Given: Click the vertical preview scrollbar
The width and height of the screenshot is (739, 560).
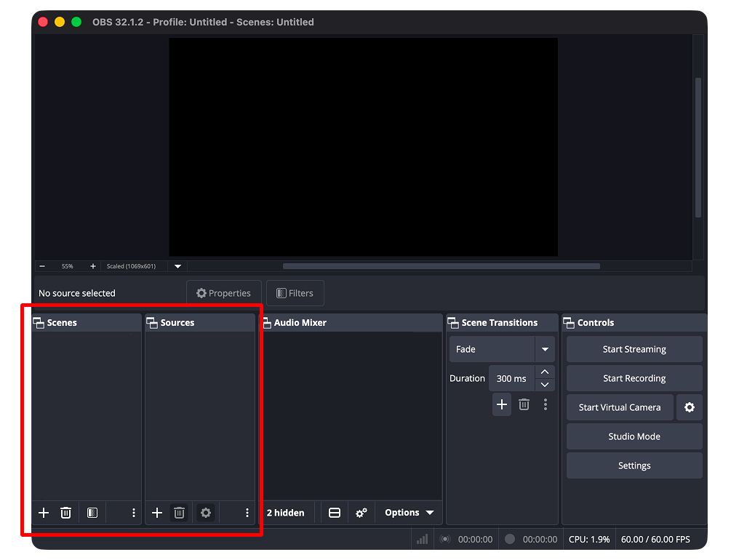Looking at the screenshot, I should coord(698,148).
